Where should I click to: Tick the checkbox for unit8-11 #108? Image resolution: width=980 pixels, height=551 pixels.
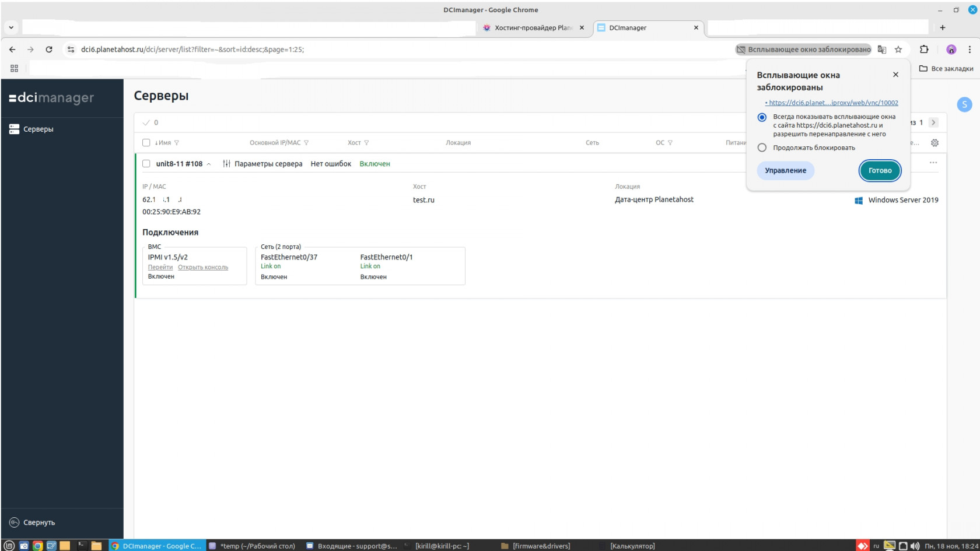pos(146,164)
